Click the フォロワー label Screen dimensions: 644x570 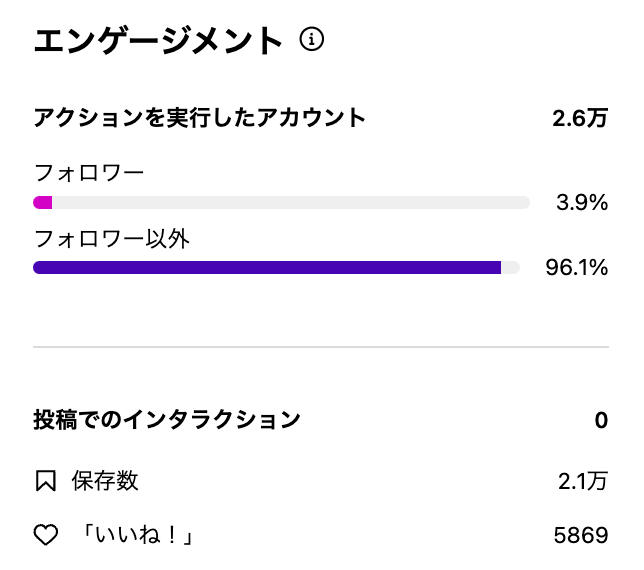click(89, 172)
